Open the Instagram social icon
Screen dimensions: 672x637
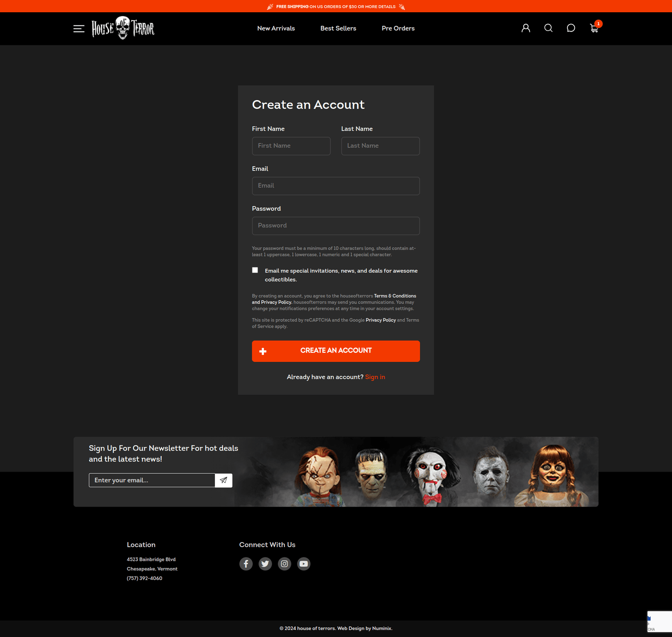(x=284, y=563)
